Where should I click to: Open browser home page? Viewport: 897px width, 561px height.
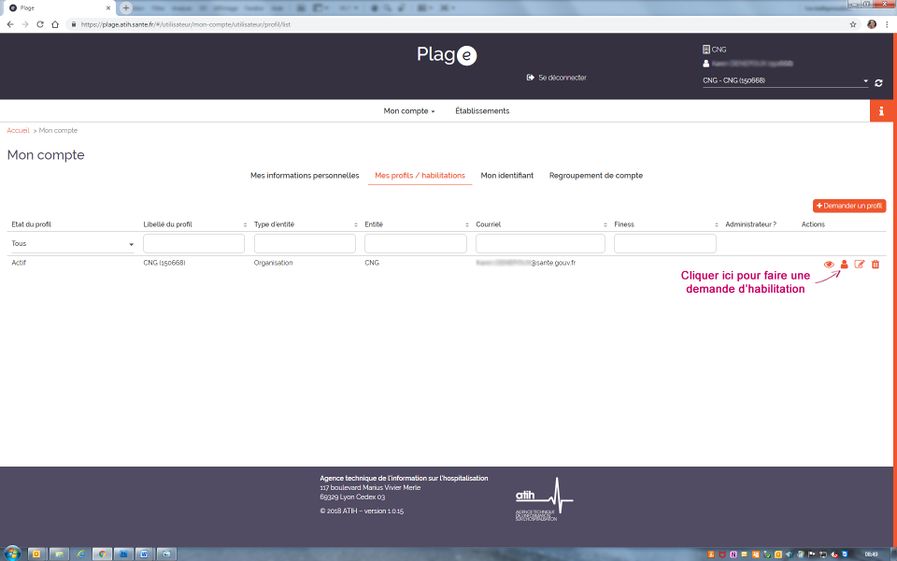click(x=55, y=24)
